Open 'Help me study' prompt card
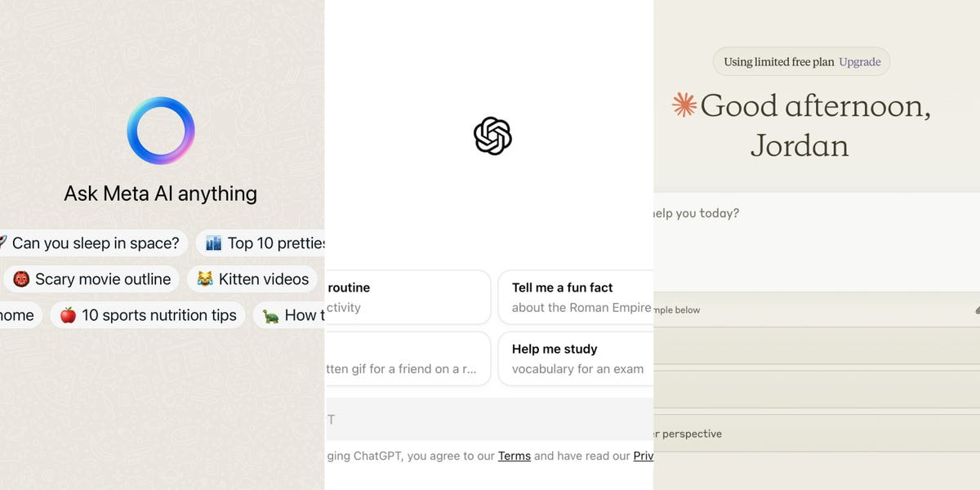This screenshot has width=980, height=490. (x=576, y=359)
